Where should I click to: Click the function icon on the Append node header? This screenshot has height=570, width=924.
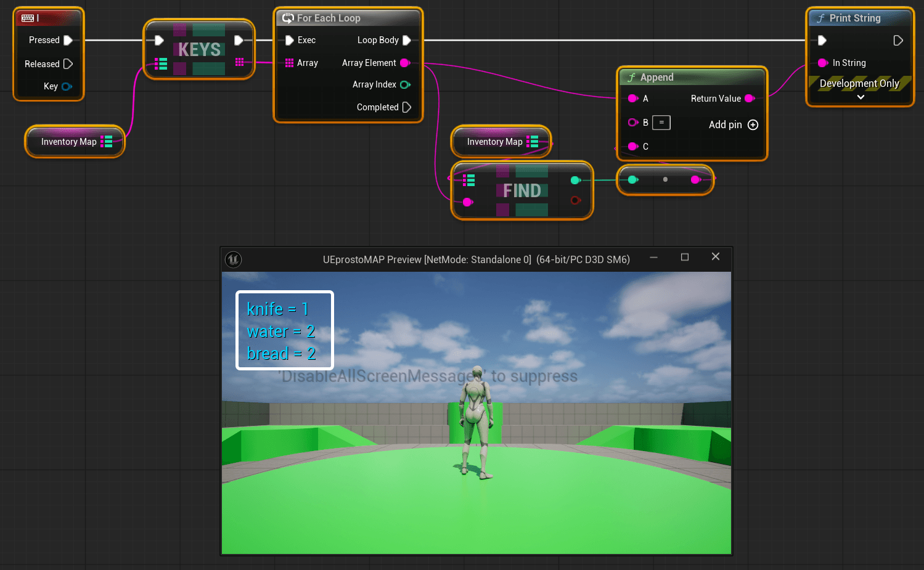point(632,76)
